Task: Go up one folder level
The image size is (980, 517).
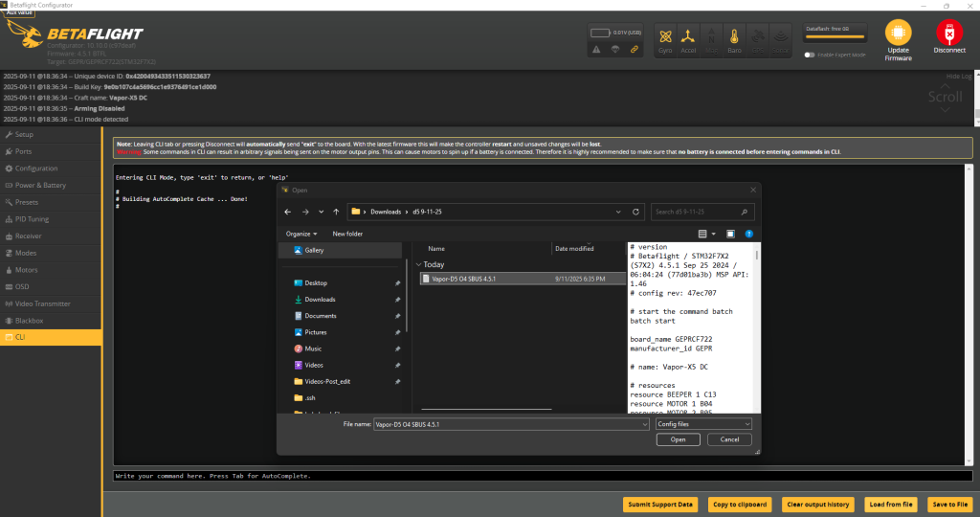Action: pos(336,212)
